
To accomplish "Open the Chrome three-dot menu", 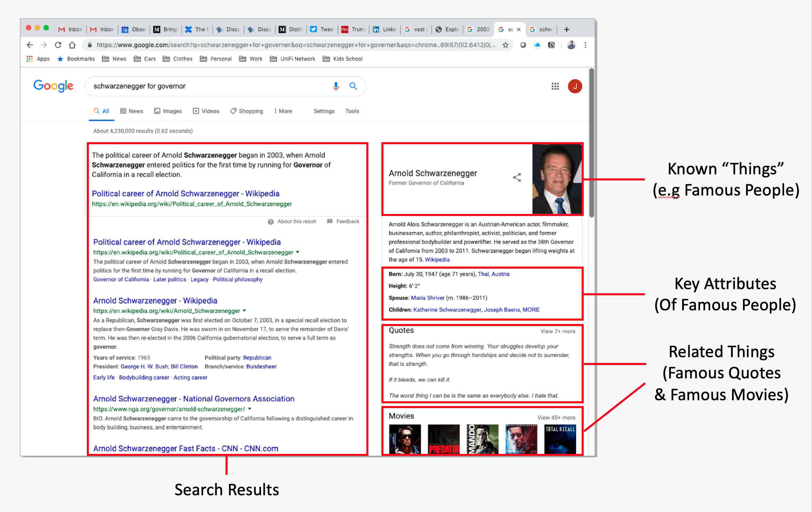I will [x=585, y=45].
